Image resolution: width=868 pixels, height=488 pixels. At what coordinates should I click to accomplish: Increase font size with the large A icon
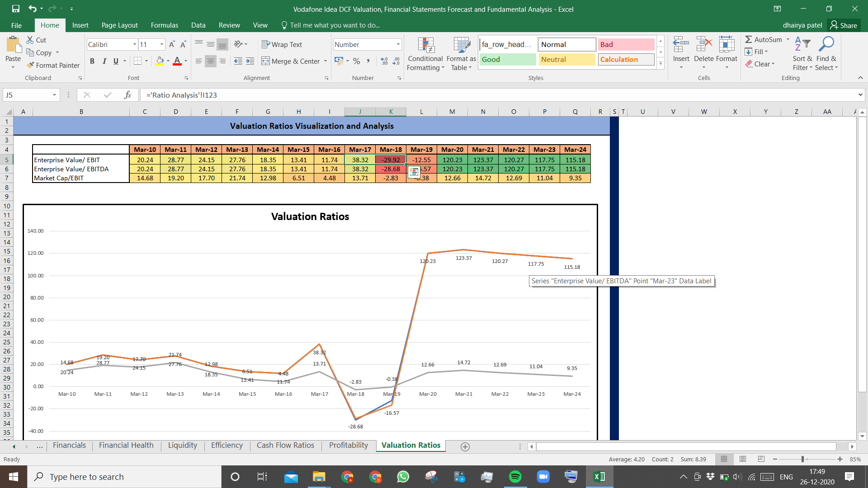click(172, 44)
